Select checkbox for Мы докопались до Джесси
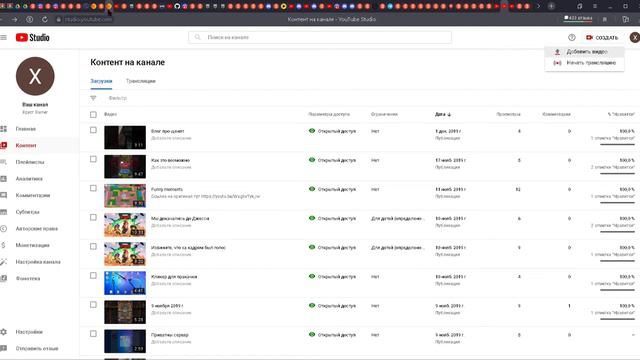 (x=93, y=218)
